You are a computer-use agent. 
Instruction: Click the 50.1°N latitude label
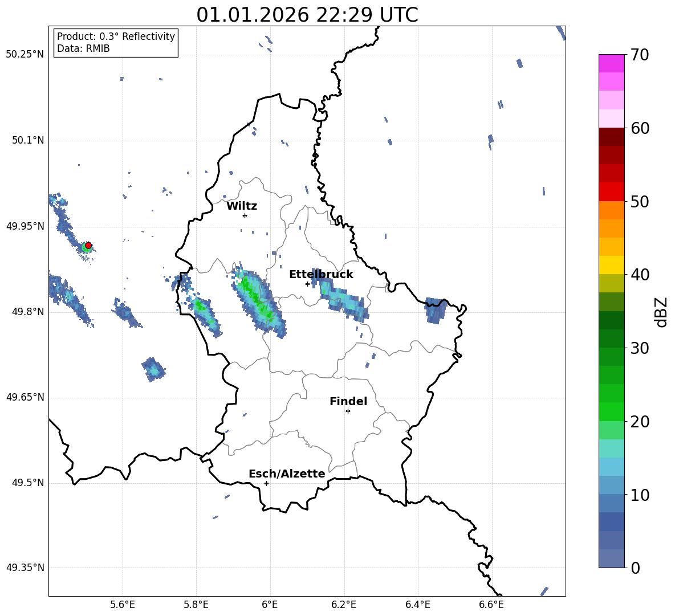click(x=28, y=140)
